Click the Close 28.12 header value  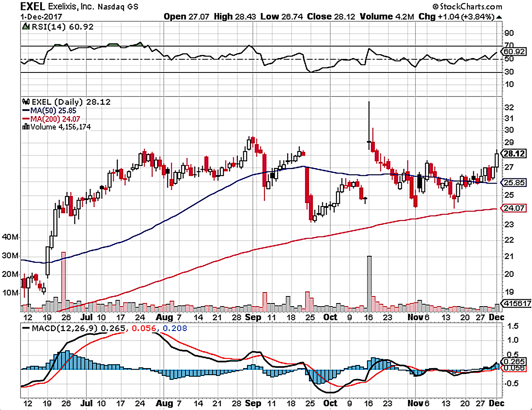(331, 17)
